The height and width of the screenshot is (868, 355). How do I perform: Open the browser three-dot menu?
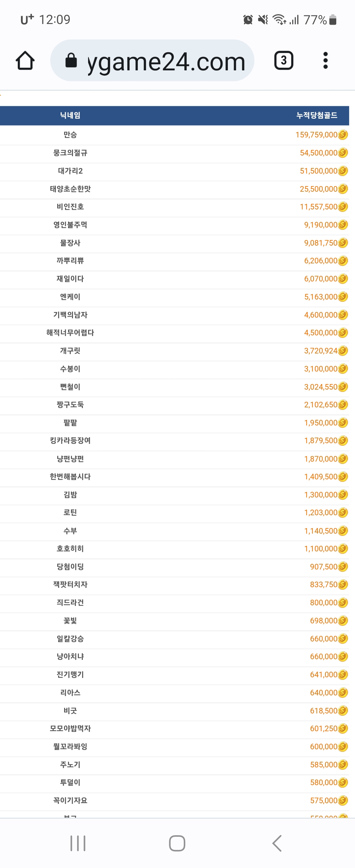point(325,60)
